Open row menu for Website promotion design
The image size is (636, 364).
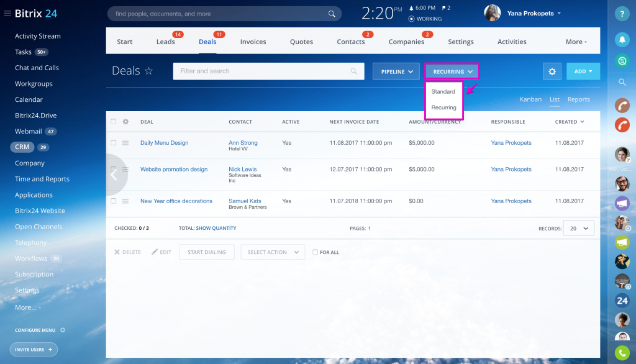[x=125, y=170]
